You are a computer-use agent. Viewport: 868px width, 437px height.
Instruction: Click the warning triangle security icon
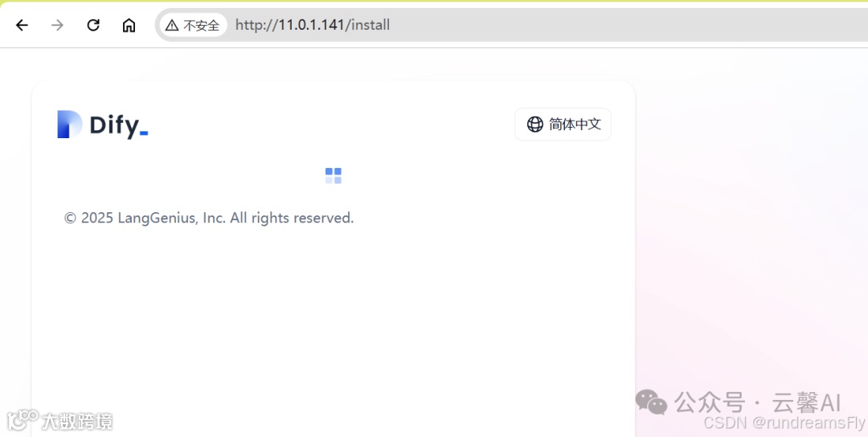coord(172,26)
